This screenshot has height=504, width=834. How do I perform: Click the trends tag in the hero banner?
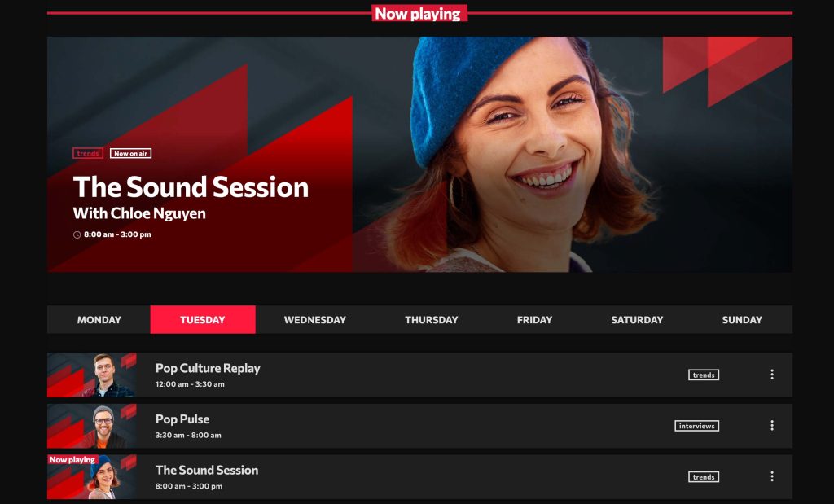pyautogui.click(x=88, y=154)
